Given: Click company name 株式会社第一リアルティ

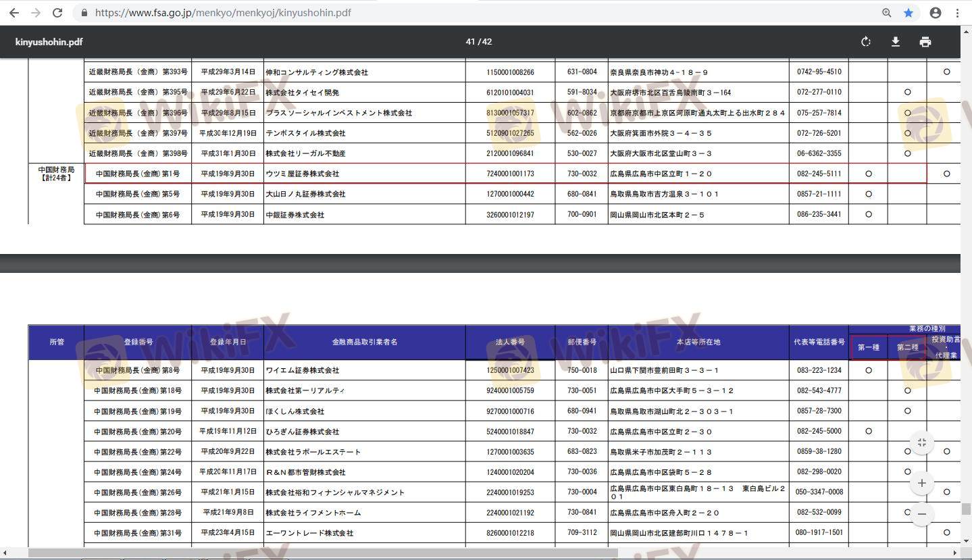Looking at the screenshot, I should pos(305,390).
